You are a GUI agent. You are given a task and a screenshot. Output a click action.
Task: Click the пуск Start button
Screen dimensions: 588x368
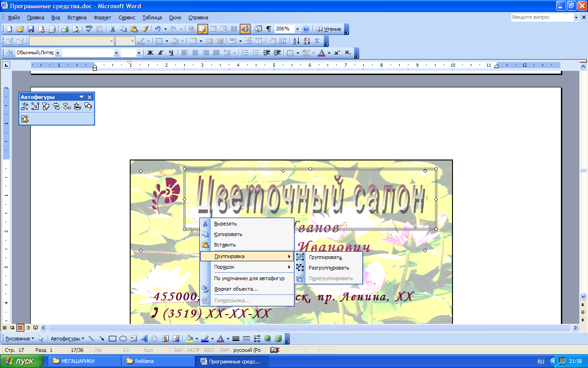coord(22,361)
